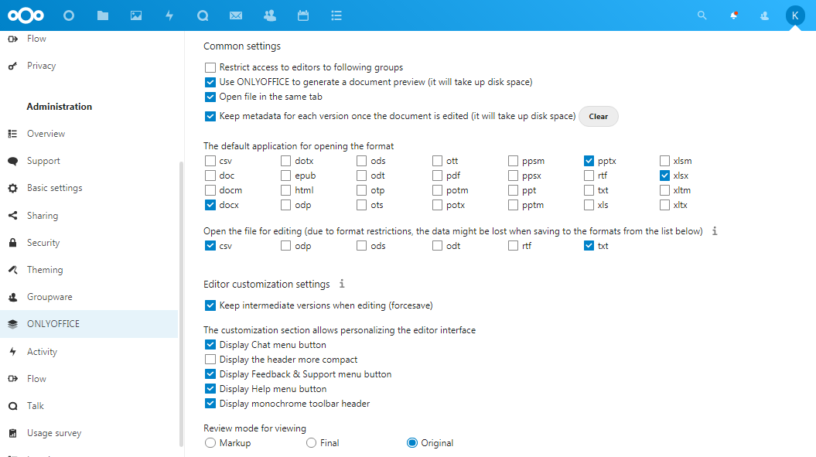Open the Contacts app icon
Image resolution: width=816 pixels, height=457 pixels.
pos(269,16)
